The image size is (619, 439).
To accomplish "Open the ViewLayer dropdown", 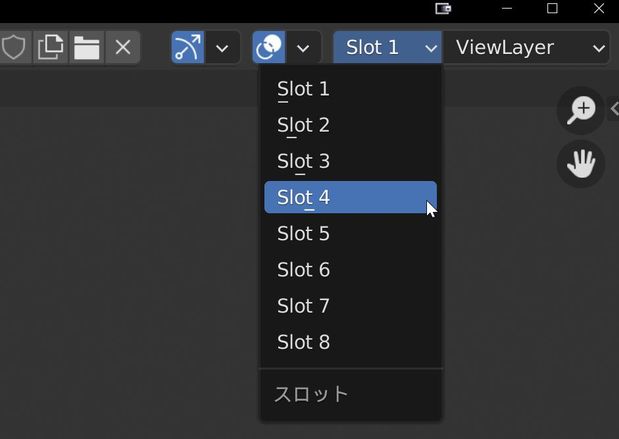I will pos(527,47).
